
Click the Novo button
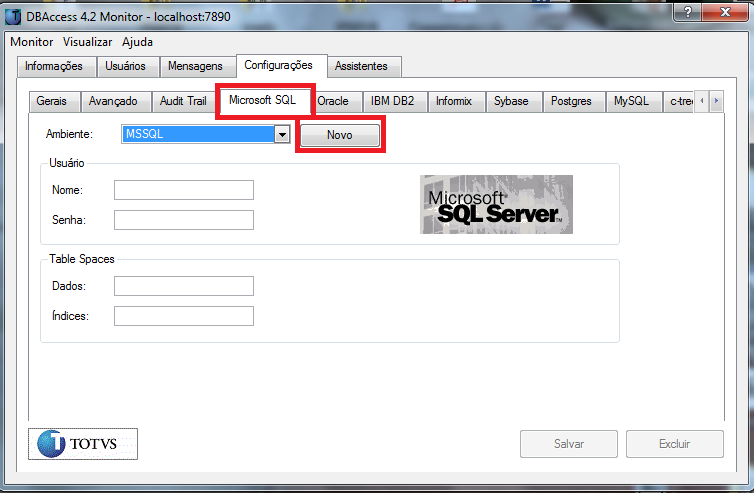pyautogui.click(x=340, y=135)
